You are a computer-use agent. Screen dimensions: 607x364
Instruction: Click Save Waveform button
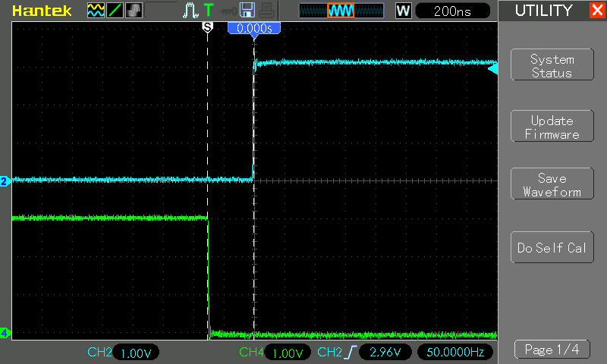(x=552, y=184)
